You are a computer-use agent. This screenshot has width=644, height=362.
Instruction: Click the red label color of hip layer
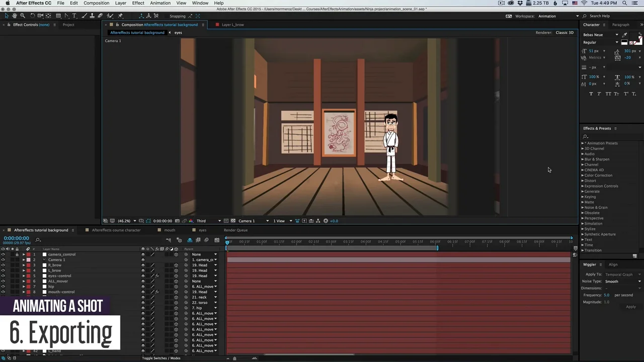[28, 287]
